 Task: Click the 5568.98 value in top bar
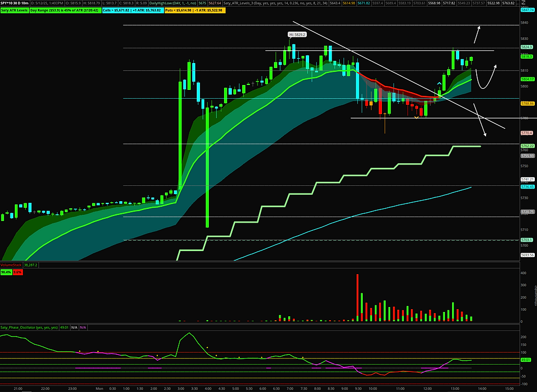[434, 3]
